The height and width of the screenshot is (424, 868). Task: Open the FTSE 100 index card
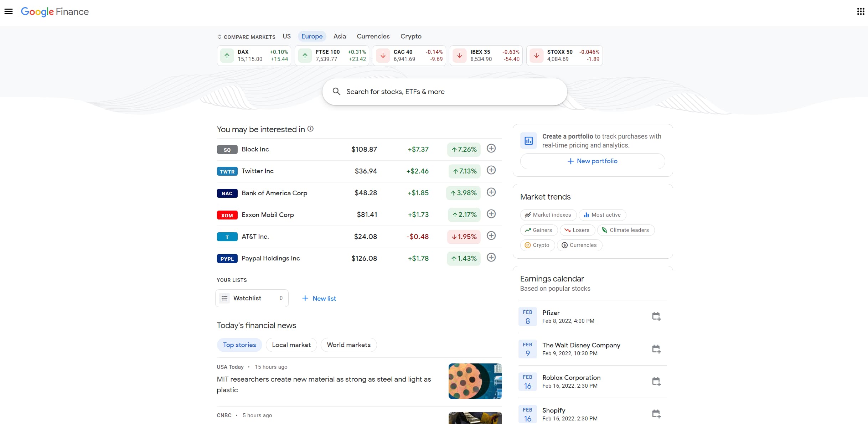point(332,56)
